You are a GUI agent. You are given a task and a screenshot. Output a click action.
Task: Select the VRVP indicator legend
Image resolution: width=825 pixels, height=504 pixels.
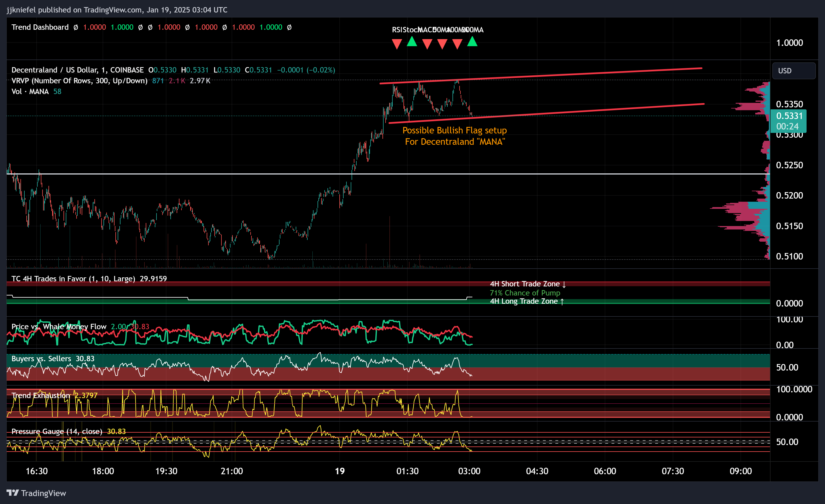click(79, 81)
